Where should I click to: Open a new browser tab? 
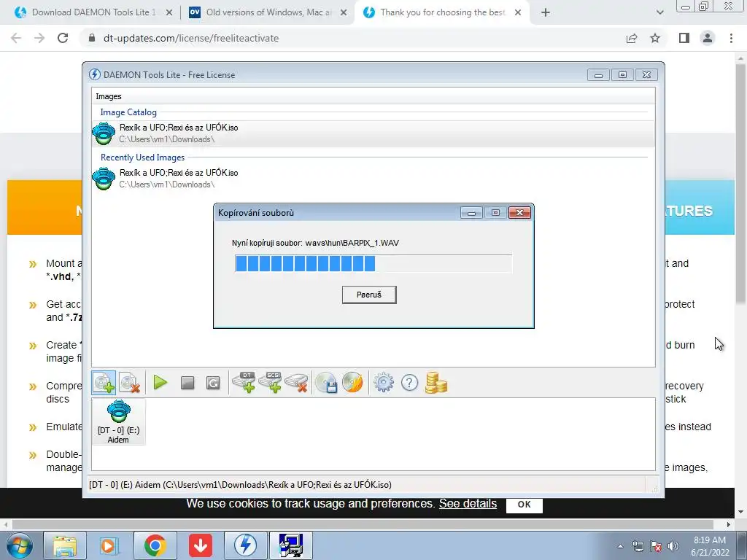pyautogui.click(x=546, y=13)
